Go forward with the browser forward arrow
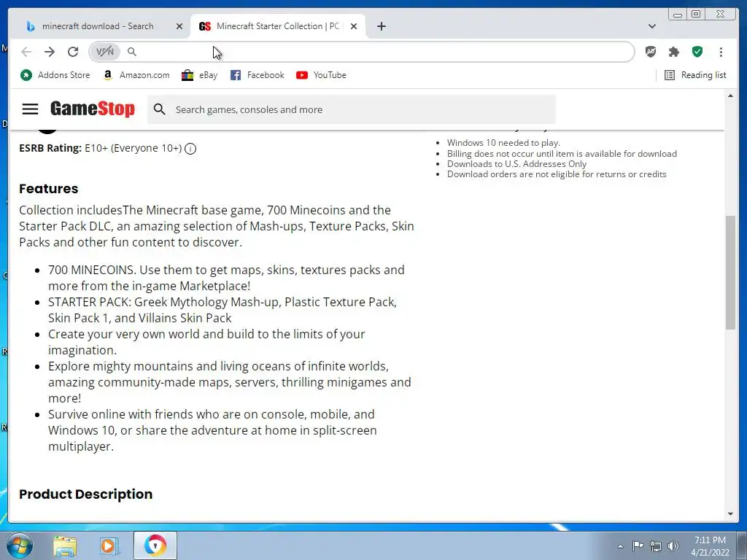This screenshot has width=747, height=560. [50, 52]
